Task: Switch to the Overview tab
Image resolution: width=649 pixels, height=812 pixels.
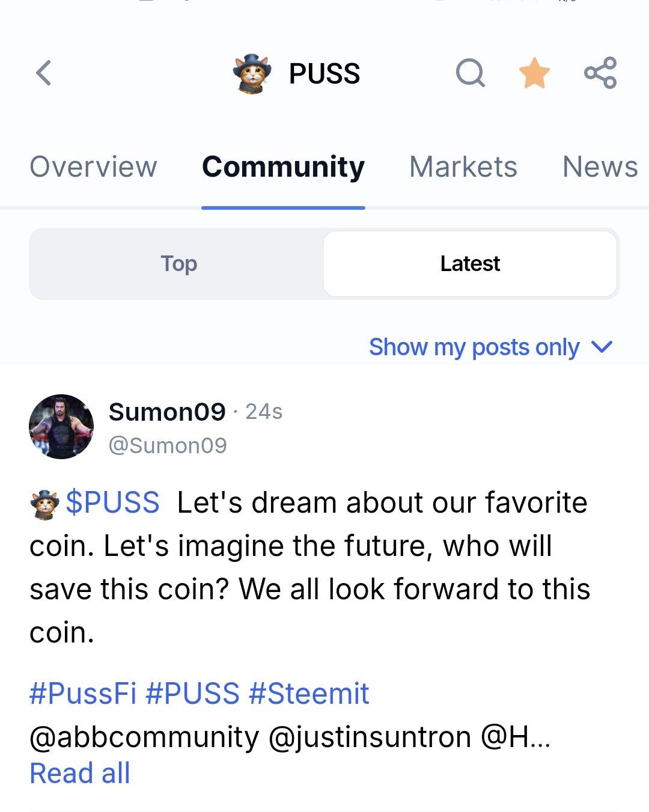Action: pyautogui.click(x=93, y=166)
